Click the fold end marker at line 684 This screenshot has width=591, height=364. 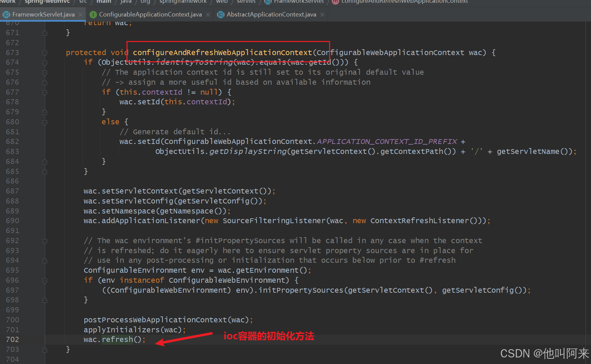(45, 162)
